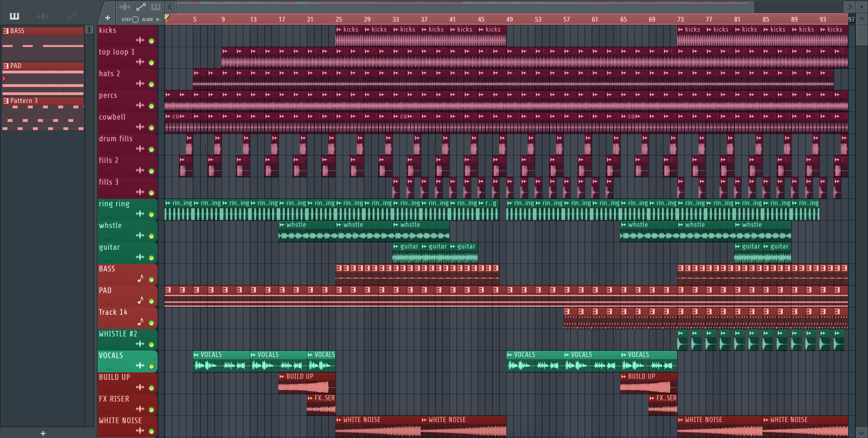868x438 pixels.
Task: Mute the fills 3 track
Action: pos(152,193)
